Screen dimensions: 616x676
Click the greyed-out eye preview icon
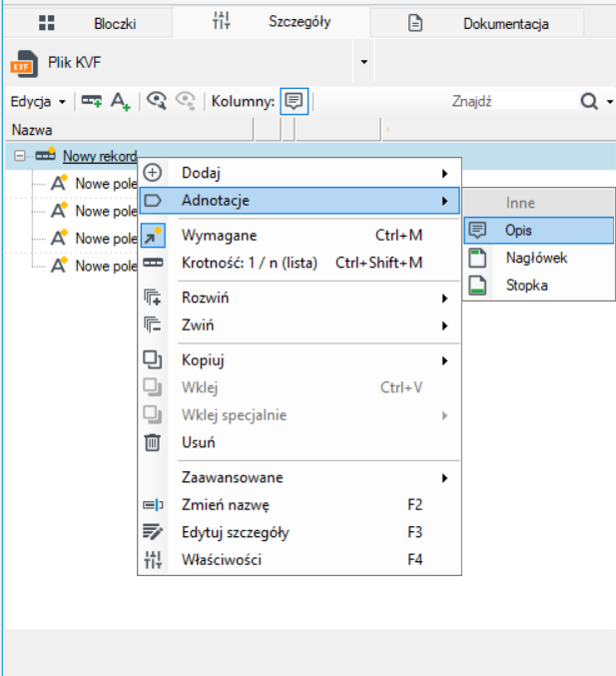pyautogui.click(x=186, y=101)
